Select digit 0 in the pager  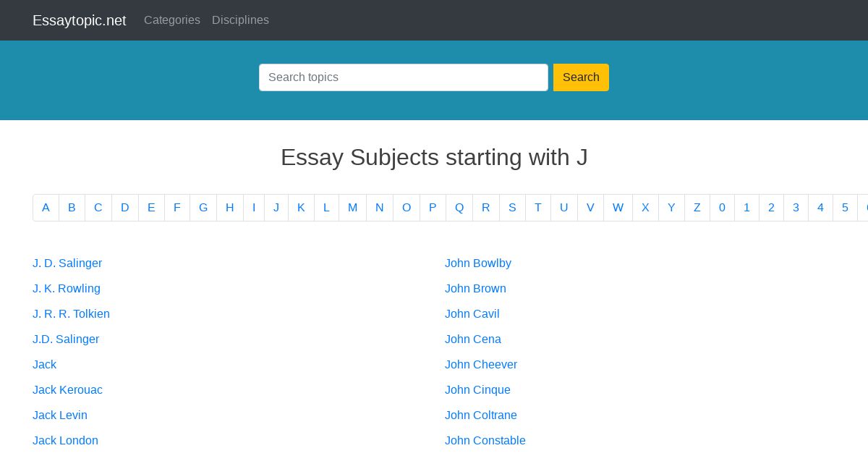pyautogui.click(x=722, y=208)
